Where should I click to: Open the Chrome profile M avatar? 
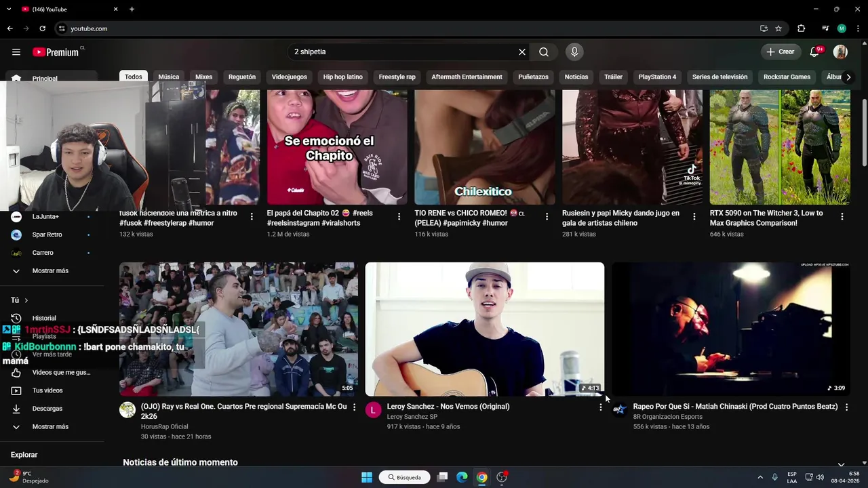(x=842, y=28)
